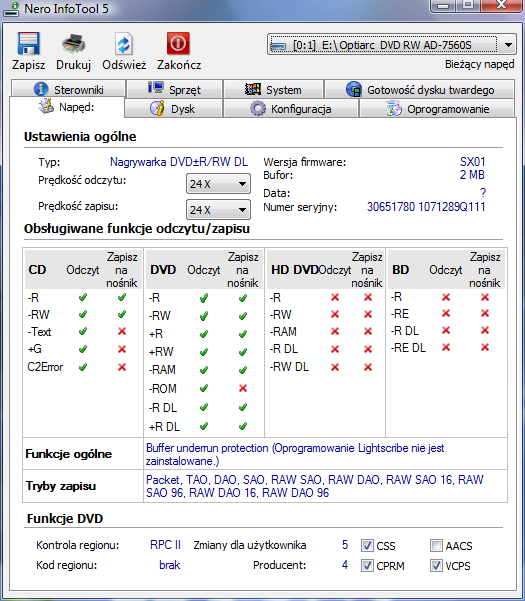Image resolution: width=525 pixels, height=601 pixels.
Task: Click the C2Error row label
Action: [x=45, y=367]
